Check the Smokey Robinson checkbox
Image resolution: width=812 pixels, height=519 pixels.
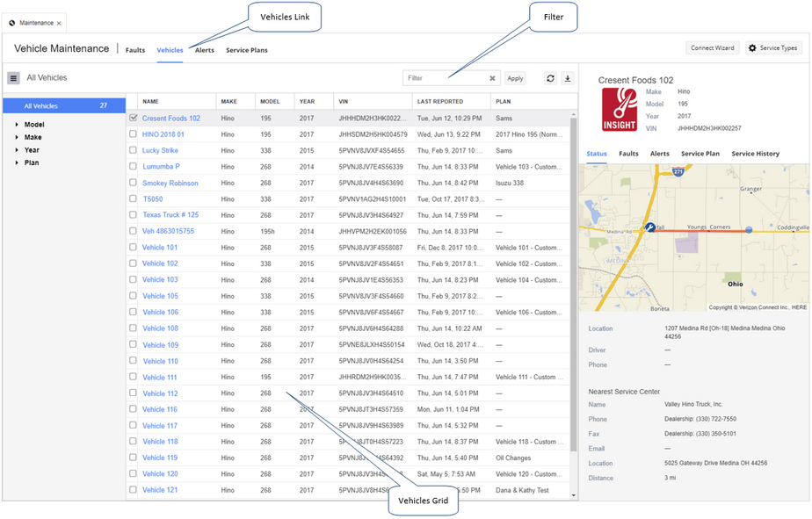coord(133,183)
